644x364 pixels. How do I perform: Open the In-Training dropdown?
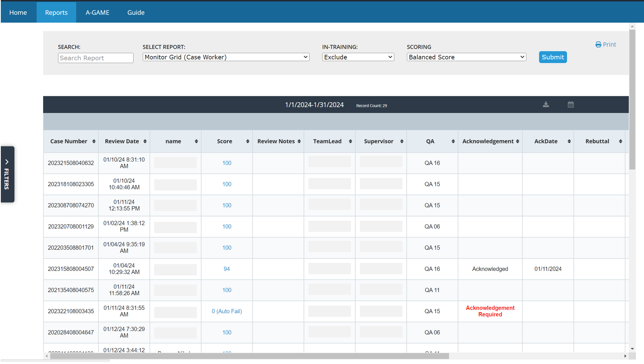[358, 57]
